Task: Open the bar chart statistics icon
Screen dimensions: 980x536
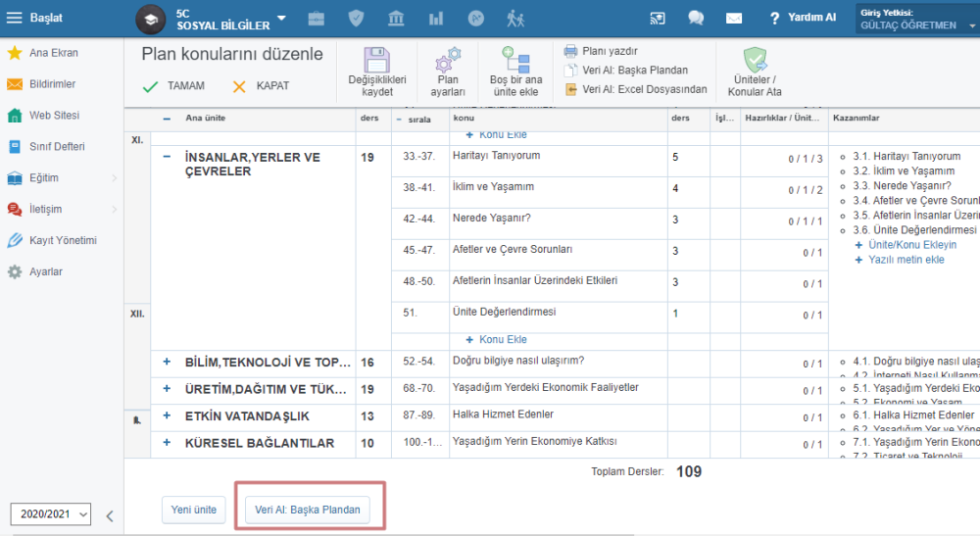Action: [436, 18]
